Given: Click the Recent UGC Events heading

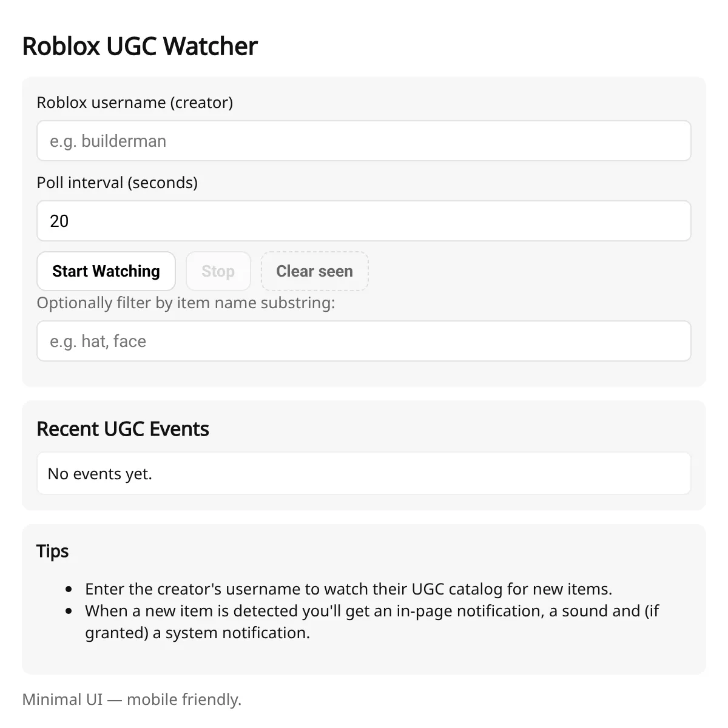Looking at the screenshot, I should 123,429.
